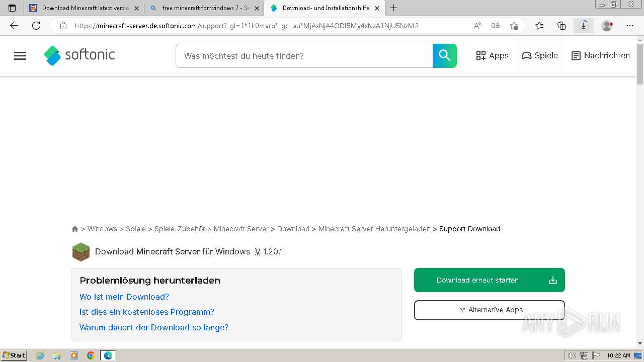
Task: Switch to Edge in the taskbar
Action: click(108, 355)
